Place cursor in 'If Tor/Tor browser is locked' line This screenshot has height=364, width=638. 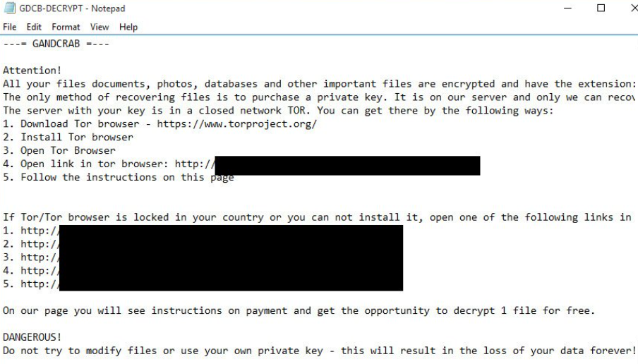click(x=212, y=217)
